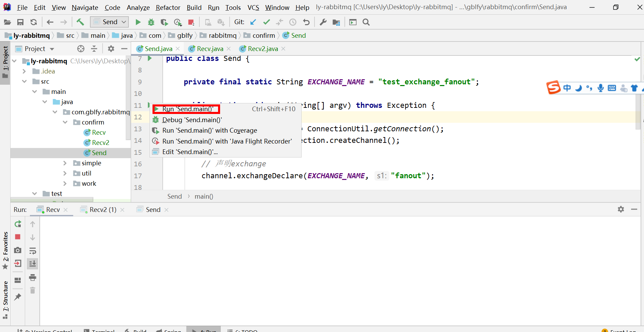Hide the Project panel with minus icon

pos(124,49)
